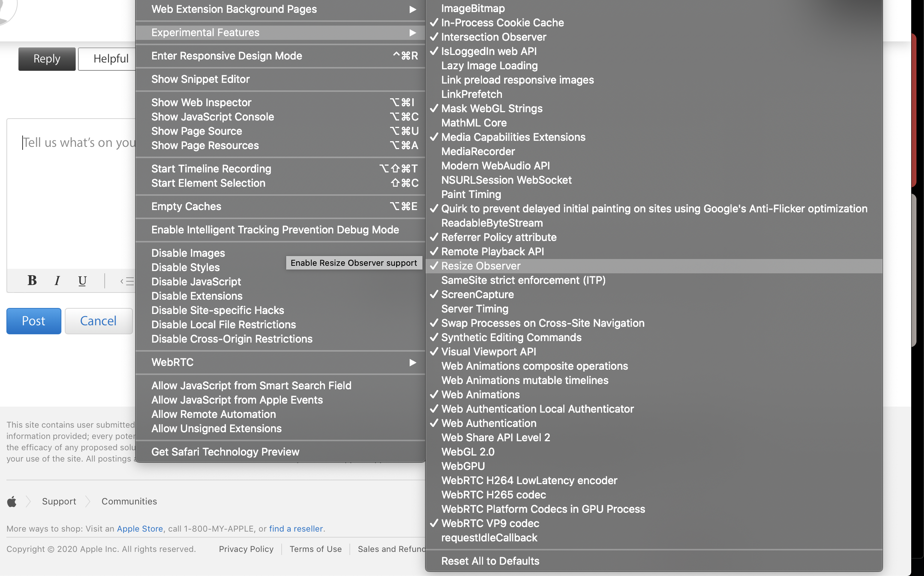The width and height of the screenshot is (924, 576).
Task: Click the Underline formatting icon
Action: click(x=82, y=281)
